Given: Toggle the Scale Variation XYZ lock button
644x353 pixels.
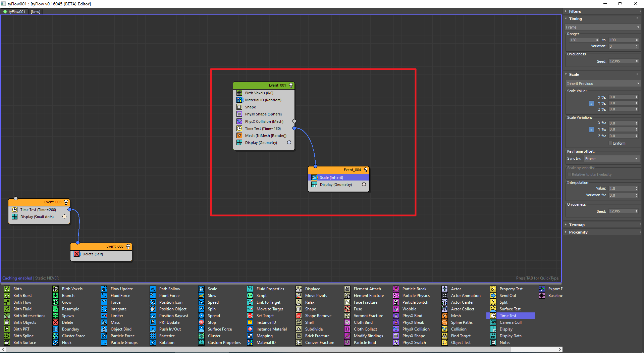Looking at the screenshot, I should pyautogui.click(x=591, y=130).
